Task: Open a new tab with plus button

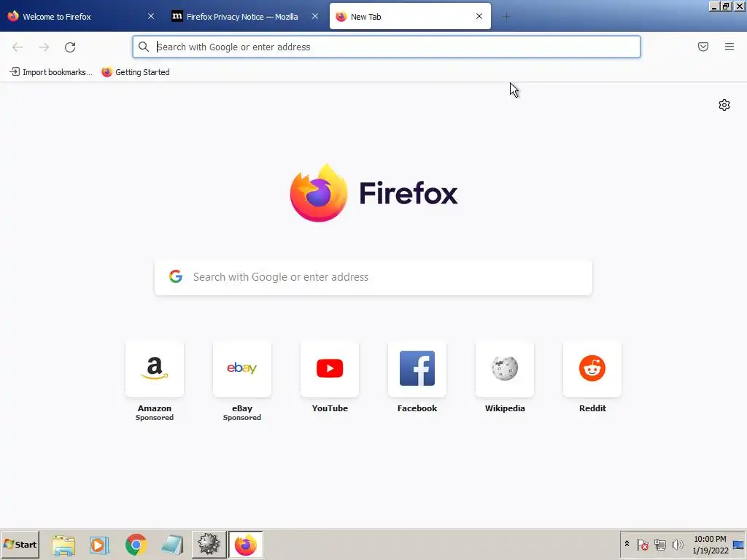Action: coord(506,17)
